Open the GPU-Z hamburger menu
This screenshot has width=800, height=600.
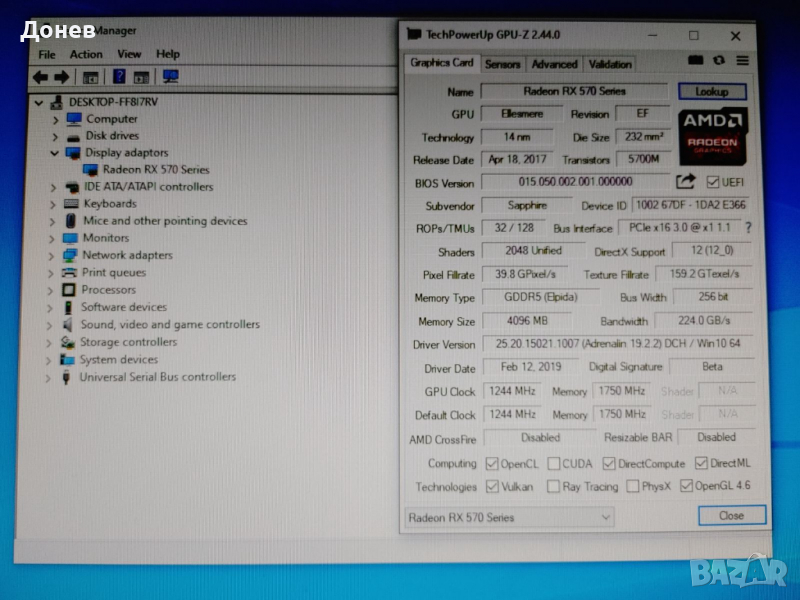[742, 61]
